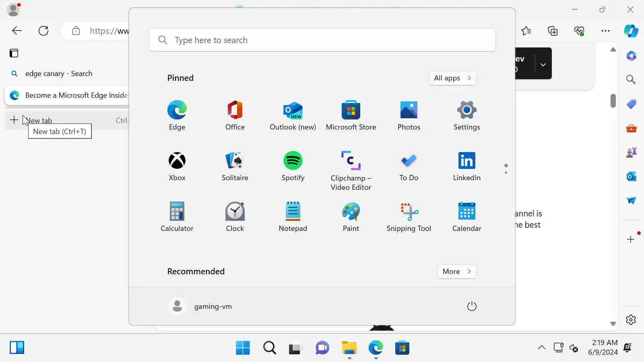Open Clipchamp Video Editor
Screen dimensions: 644x362
351,171
